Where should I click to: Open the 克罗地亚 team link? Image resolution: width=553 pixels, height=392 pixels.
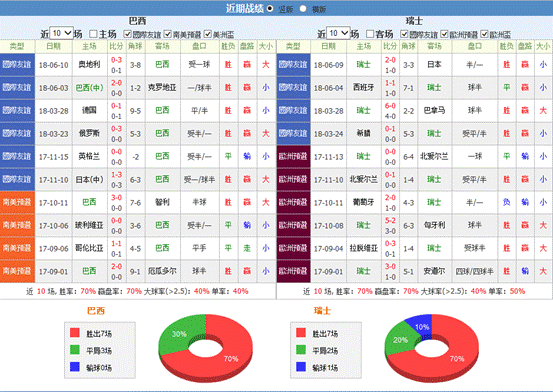point(162,87)
